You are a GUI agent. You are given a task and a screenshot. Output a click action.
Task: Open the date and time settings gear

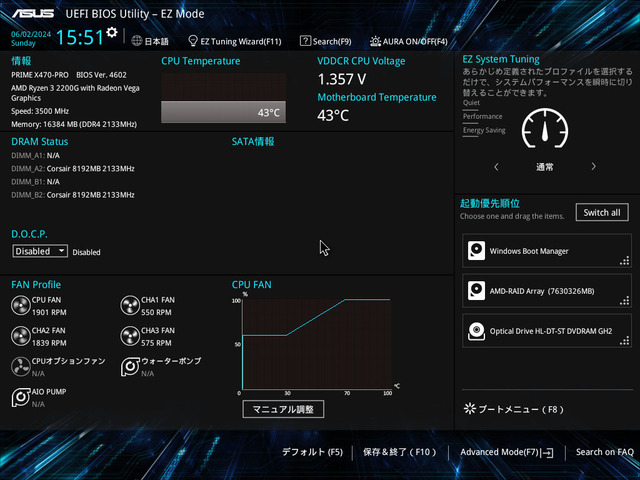point(111,32)
